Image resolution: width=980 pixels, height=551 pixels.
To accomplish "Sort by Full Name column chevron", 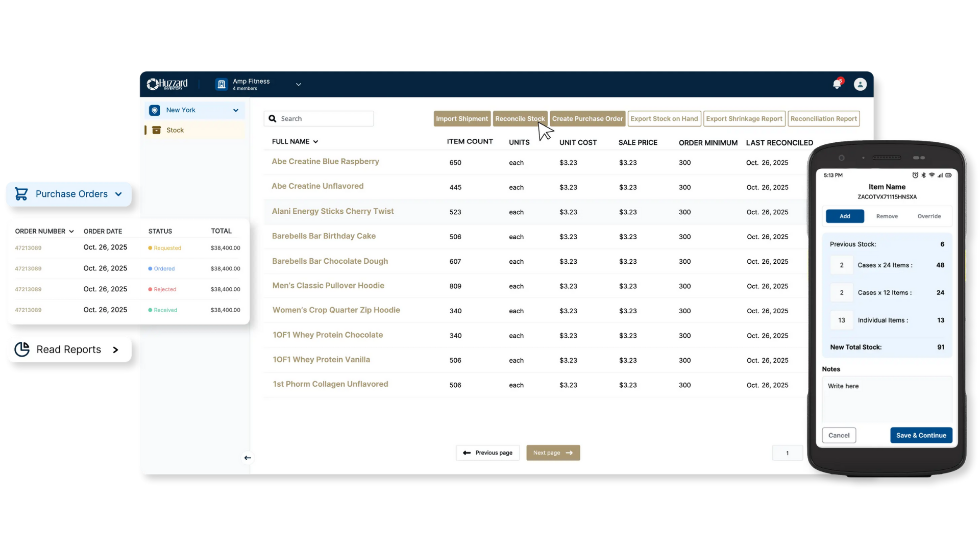I will [x=315, y=142].
